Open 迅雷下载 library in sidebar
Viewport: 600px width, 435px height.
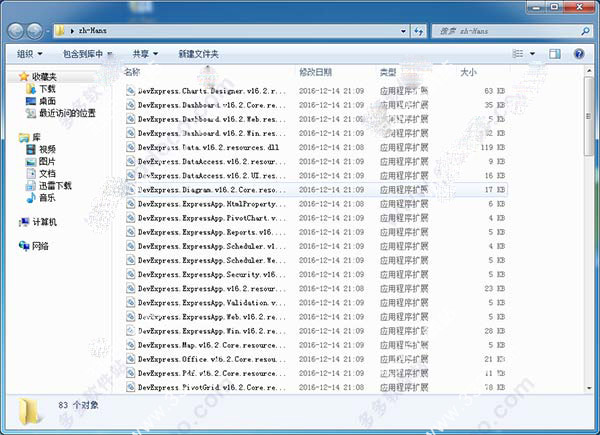coord(55,185)
